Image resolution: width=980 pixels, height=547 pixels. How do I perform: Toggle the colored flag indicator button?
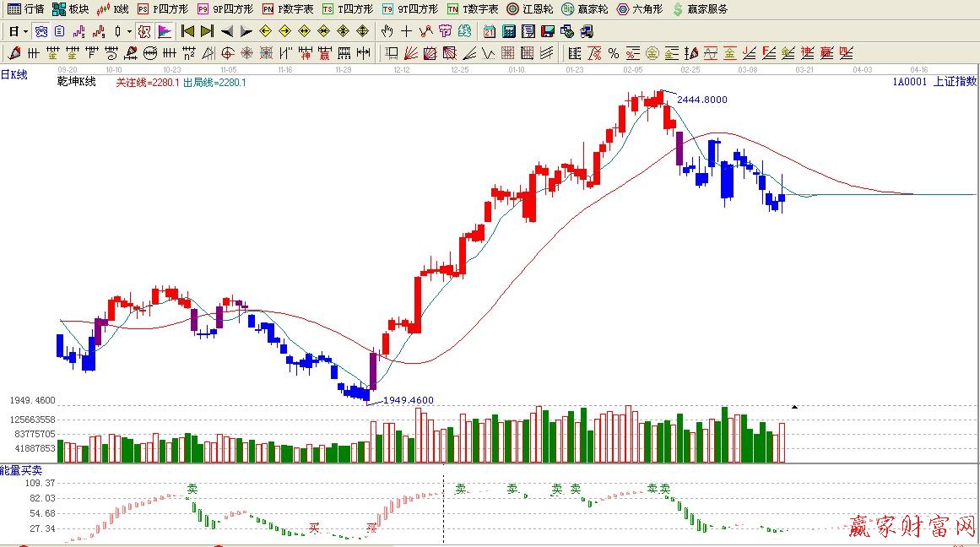pyautogui.click(x=165, y=31)
